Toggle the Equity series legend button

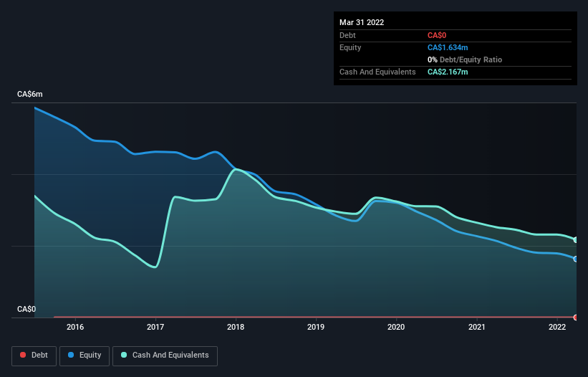click(85, 355)
